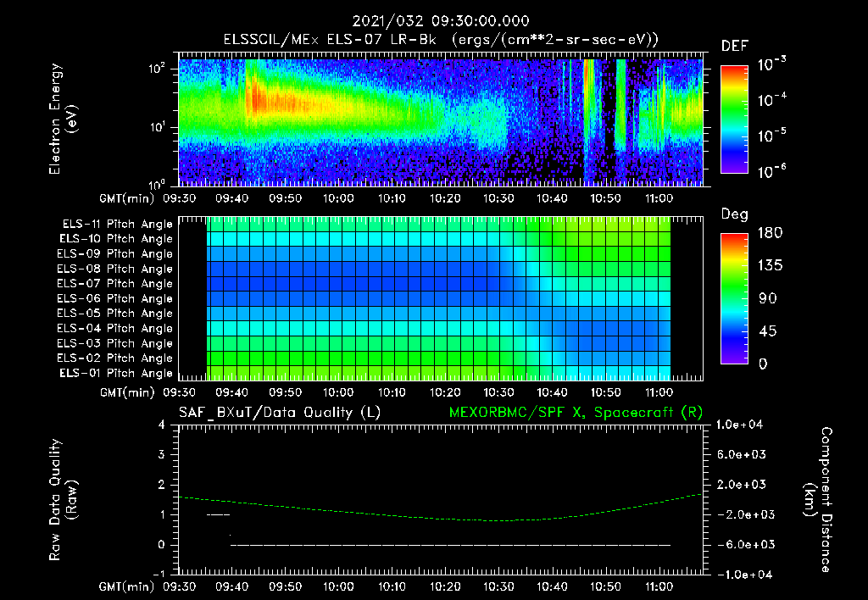The height and width of the screenshot is (600, 868).
Task: Click the 10^-6 value on DEF scale
Action: tap(771, 170)
